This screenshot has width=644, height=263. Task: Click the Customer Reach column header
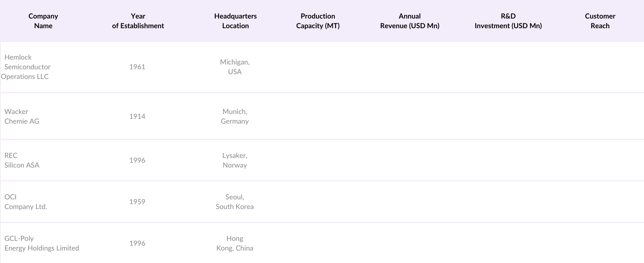(x=600, y=21)
